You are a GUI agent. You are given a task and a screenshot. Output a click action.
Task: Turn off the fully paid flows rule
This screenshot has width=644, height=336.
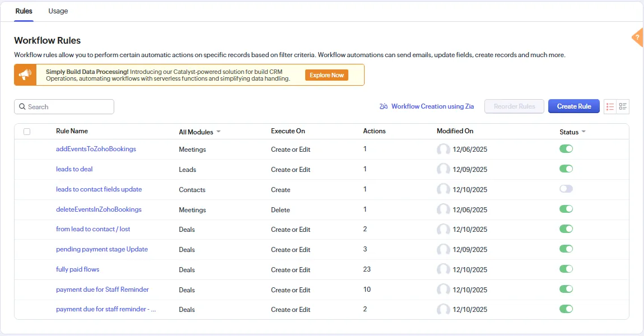pyautogui.click(x=566, y=269)
